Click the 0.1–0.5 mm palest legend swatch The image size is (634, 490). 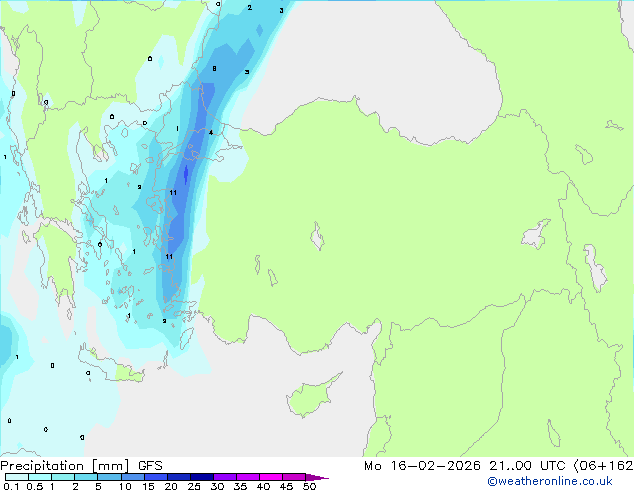17,477
